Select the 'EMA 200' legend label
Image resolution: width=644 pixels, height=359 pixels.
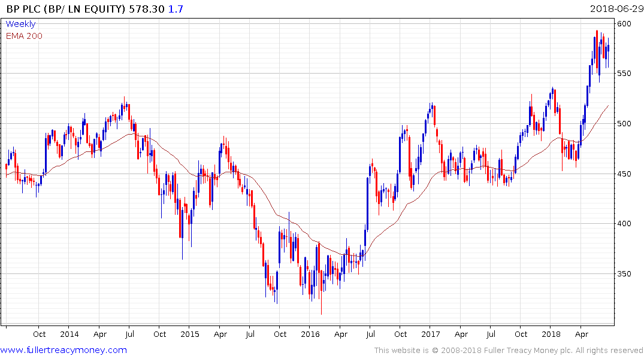click(24, 36)
